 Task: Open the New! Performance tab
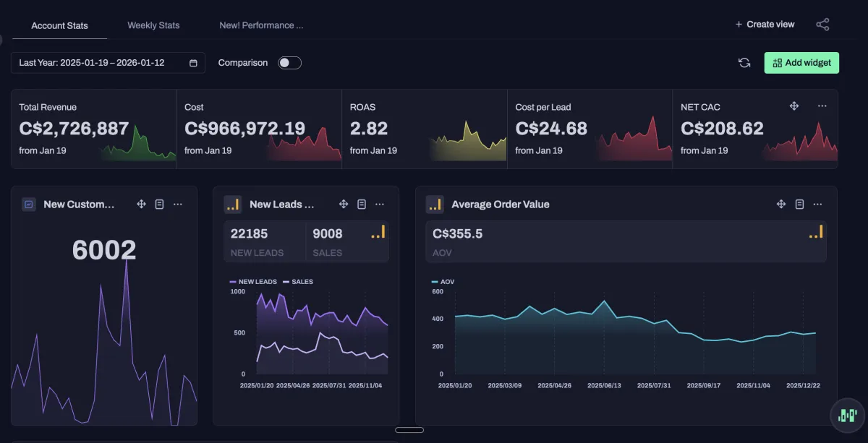pos(261,25)
